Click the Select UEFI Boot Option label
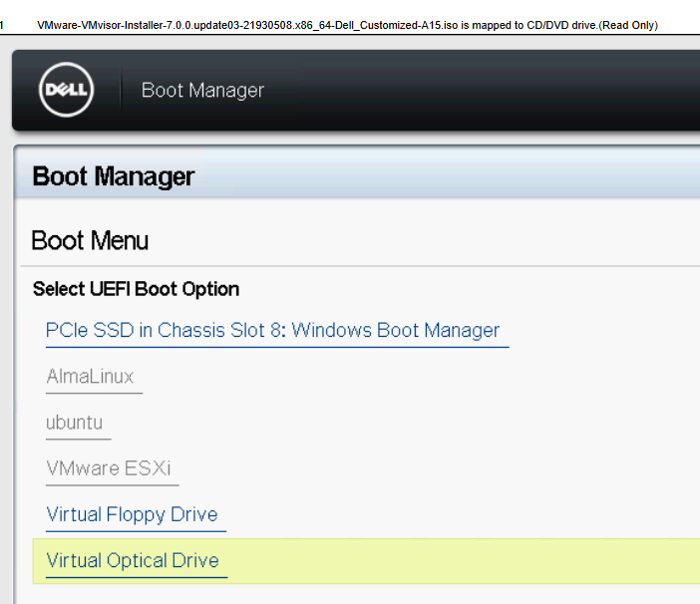The height and width of the screenshot is (604, 700). click(x=137, y=289)
